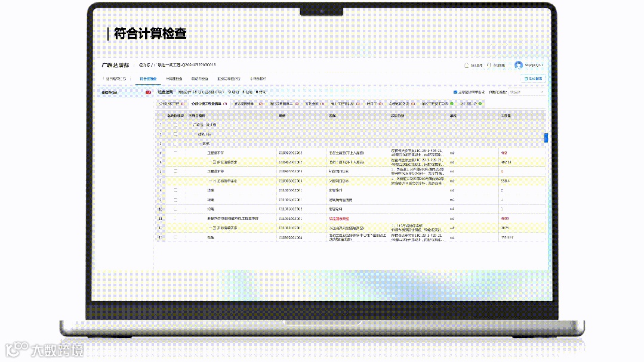Image resolution: width=644 pixels, height=362 pixels.
Task: Tick the checkbox in table row 10
Action: click(x=176, y=209)
